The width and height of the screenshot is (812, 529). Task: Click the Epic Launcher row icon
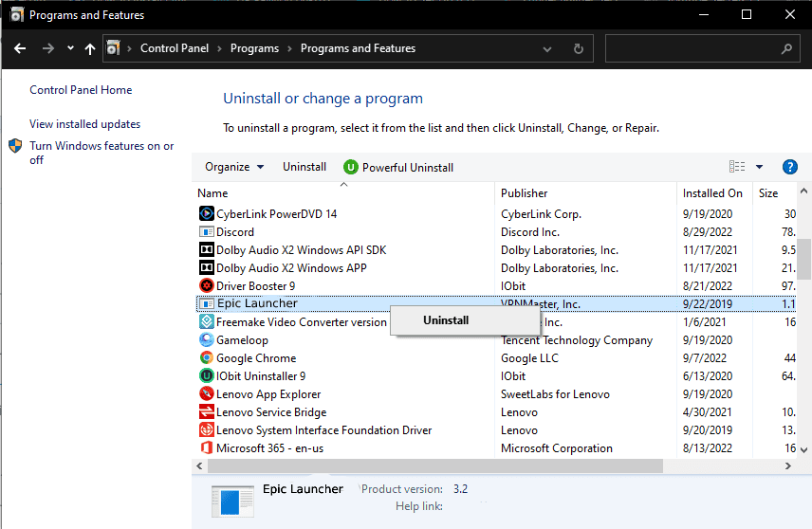207,303
